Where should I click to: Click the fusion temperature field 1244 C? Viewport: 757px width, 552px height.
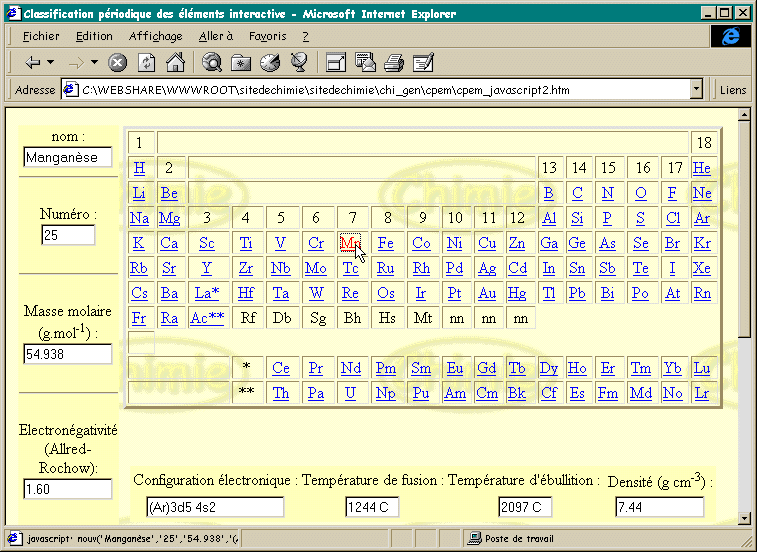coord(372,507)
